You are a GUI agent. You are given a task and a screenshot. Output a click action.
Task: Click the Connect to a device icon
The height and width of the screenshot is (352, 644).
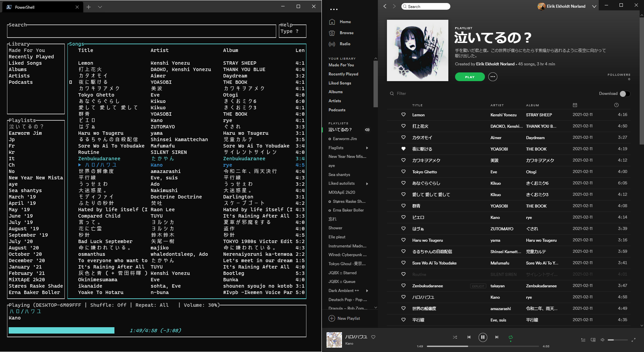click(592, 340)
